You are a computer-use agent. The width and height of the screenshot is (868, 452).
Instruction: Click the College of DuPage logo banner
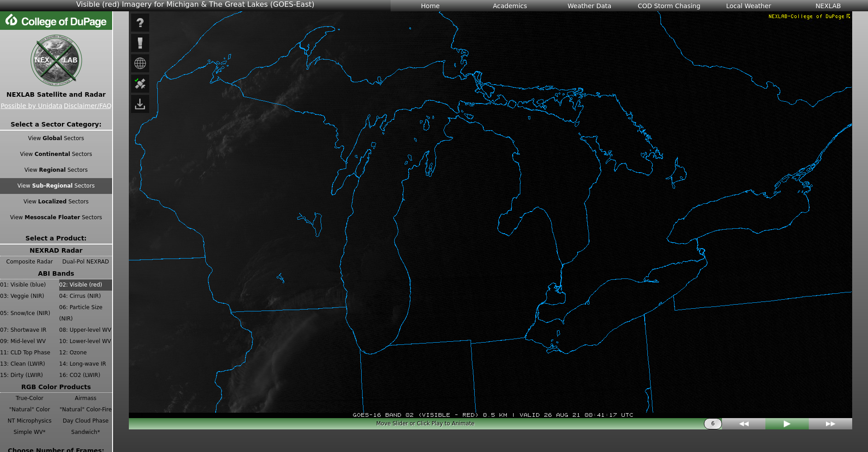pyautogui.click(x=56, y=21)
